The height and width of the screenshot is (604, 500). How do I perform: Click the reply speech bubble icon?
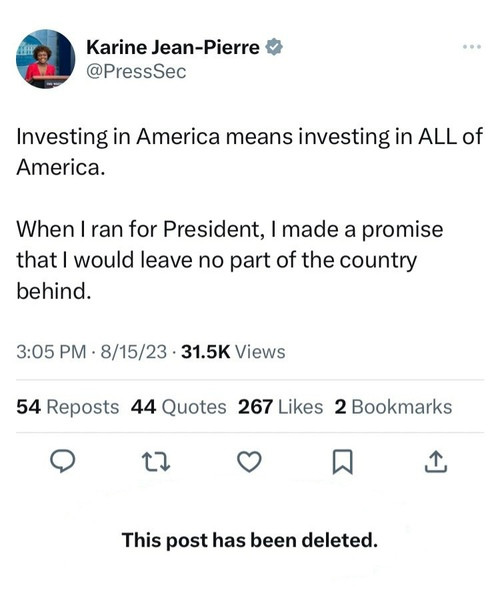tap(63, 461)
